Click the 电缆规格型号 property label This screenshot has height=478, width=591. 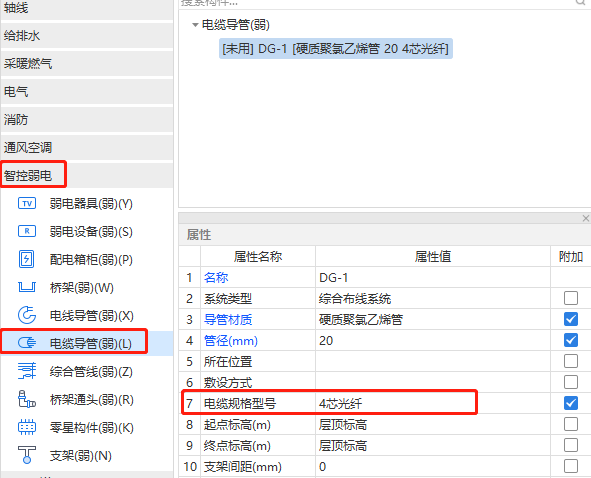point(240,404)
